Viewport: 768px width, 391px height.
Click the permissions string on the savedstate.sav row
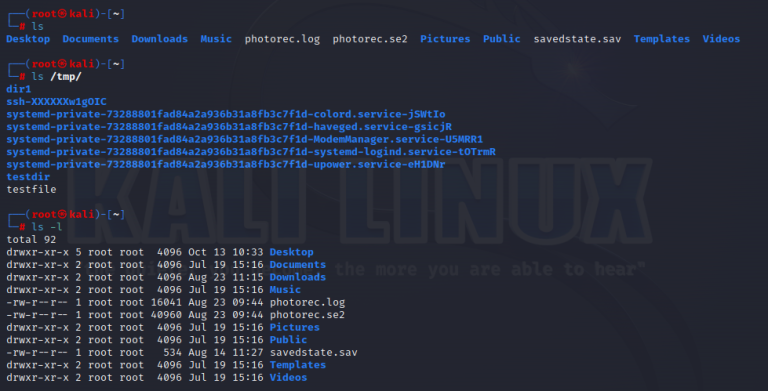[x=38, y=353]
